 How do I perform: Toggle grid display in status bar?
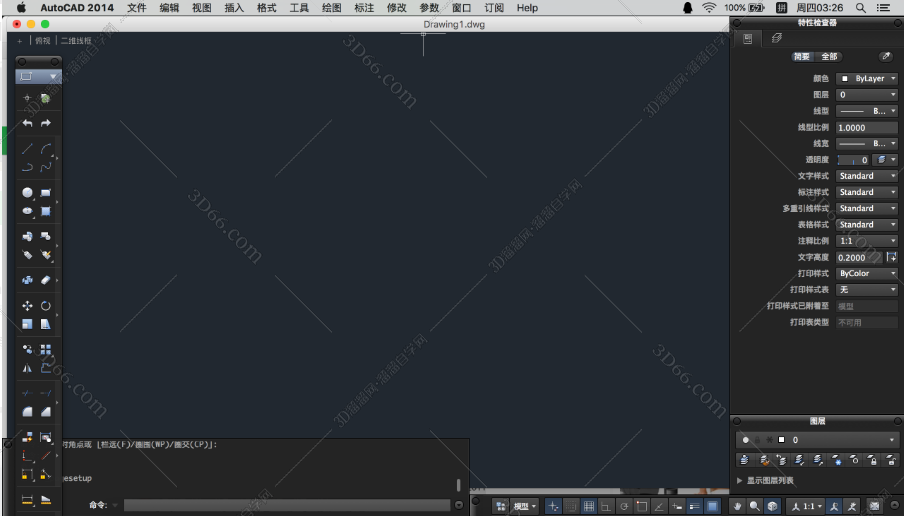[x=589, y=506]
